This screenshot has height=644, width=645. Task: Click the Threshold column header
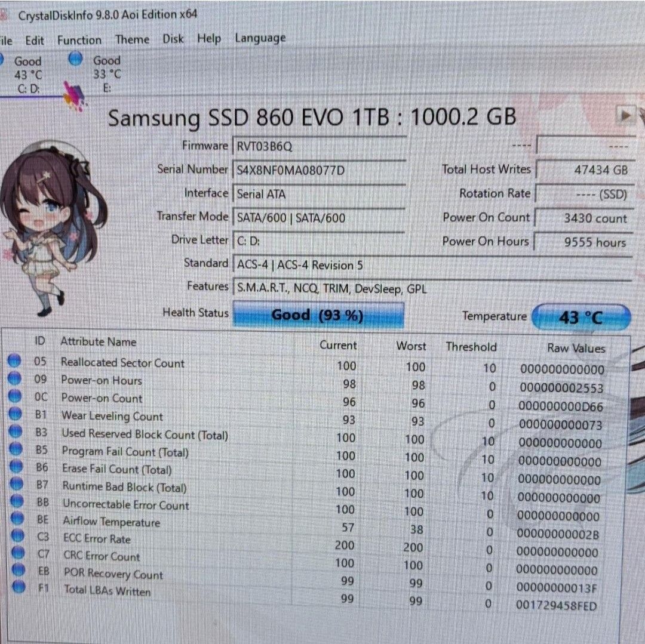tap(471, 347)
